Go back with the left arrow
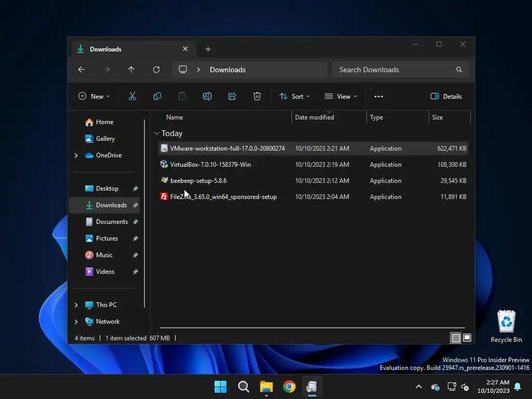This screenshot has height=399, width=532. (82, 70)
